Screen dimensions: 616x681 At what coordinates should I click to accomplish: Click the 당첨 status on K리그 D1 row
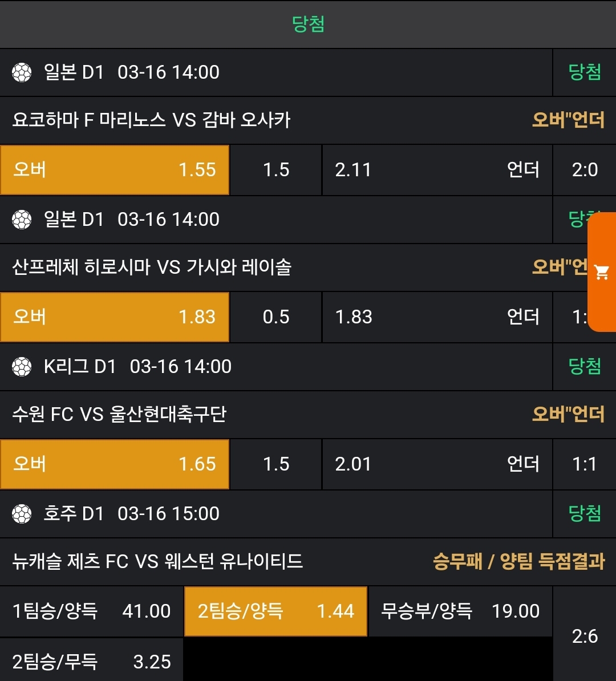point(585,367)
